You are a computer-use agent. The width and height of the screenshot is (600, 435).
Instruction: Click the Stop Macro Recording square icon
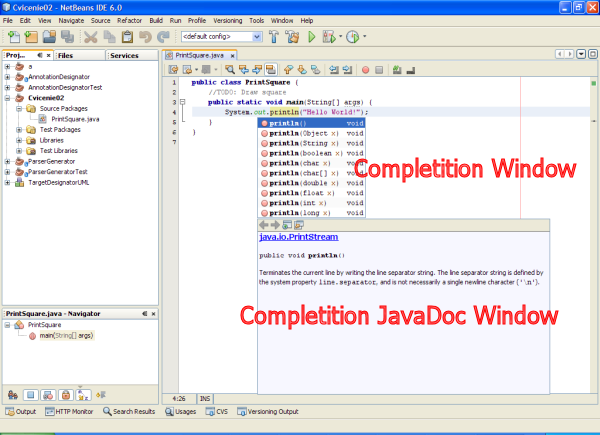(x=379, y=70)
